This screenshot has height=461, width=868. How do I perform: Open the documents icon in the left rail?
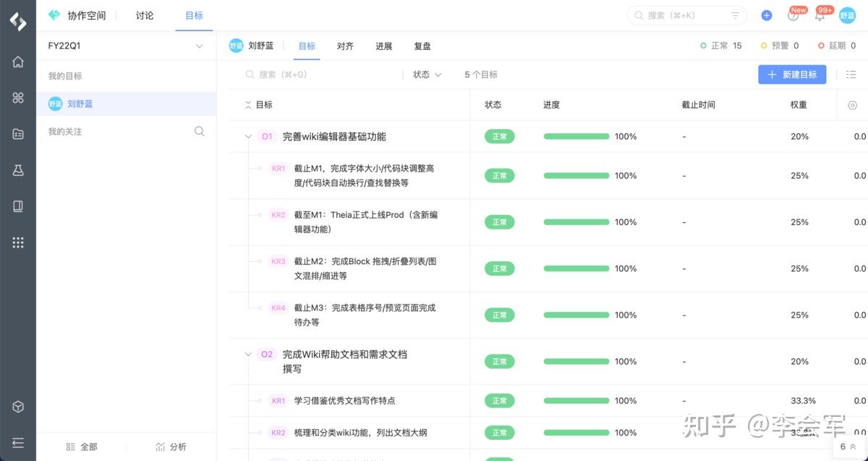click(18, 134)
